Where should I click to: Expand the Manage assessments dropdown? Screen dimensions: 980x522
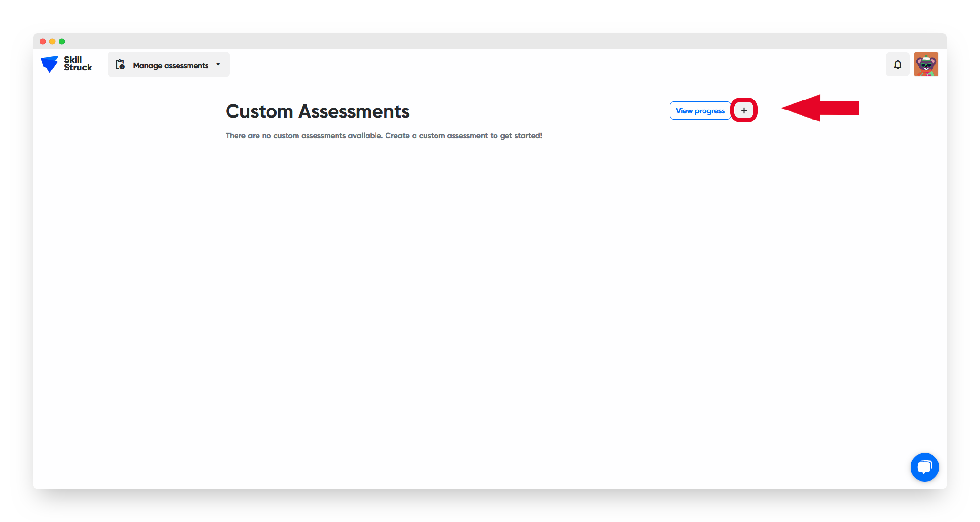point(168,64)
